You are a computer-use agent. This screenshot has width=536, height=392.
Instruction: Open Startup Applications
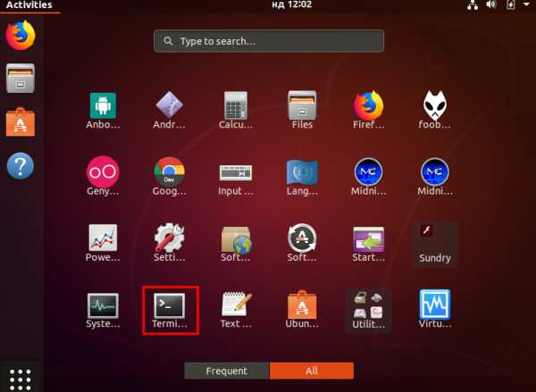tap(368, 243)
